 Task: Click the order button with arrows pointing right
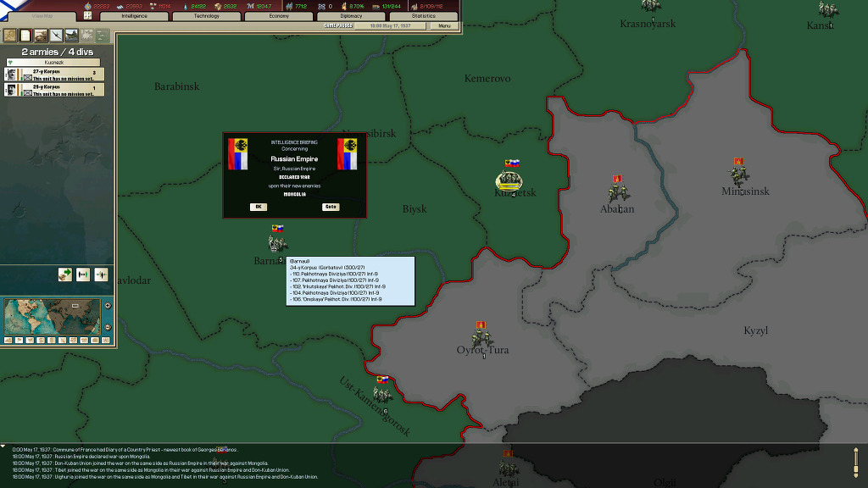coord(83,274)
